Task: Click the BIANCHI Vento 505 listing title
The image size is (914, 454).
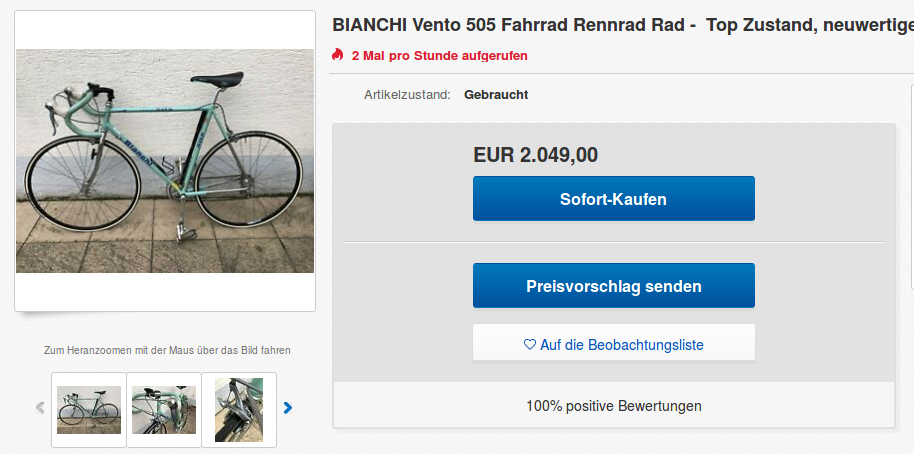Action: [x=621, y=24]
